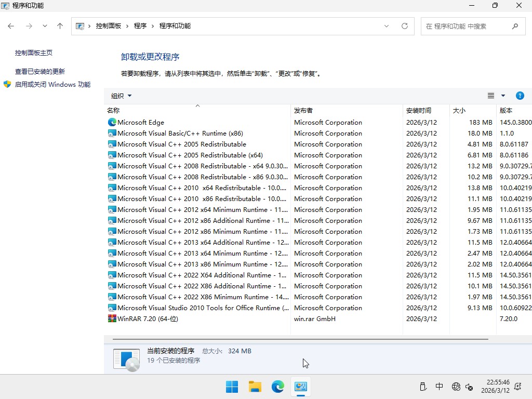The height and width of the screenshot is (399, 532).
Task: Click inside the search box
Action: tap(468, 25)
